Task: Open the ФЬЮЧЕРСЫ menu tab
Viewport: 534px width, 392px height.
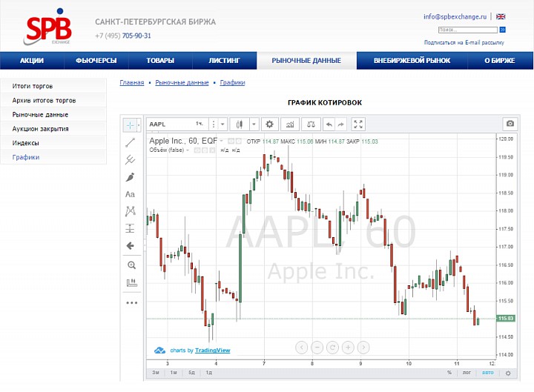Action: click(96, 61)
